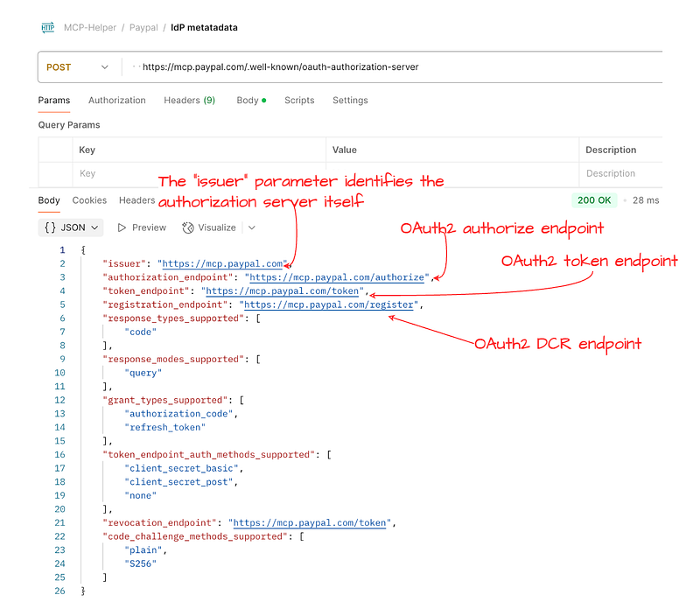Open the Paypal breadcrumb folder

143,28
